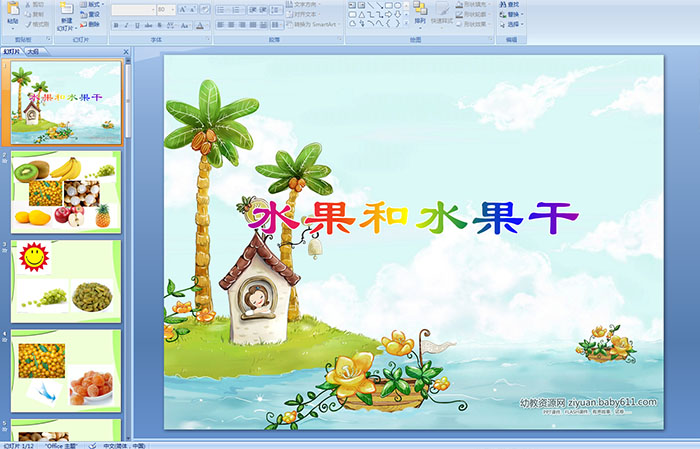Click the Cut (剪切) scissors button
Viewport: 700px width, 449px height.
(x=34, y=4)
